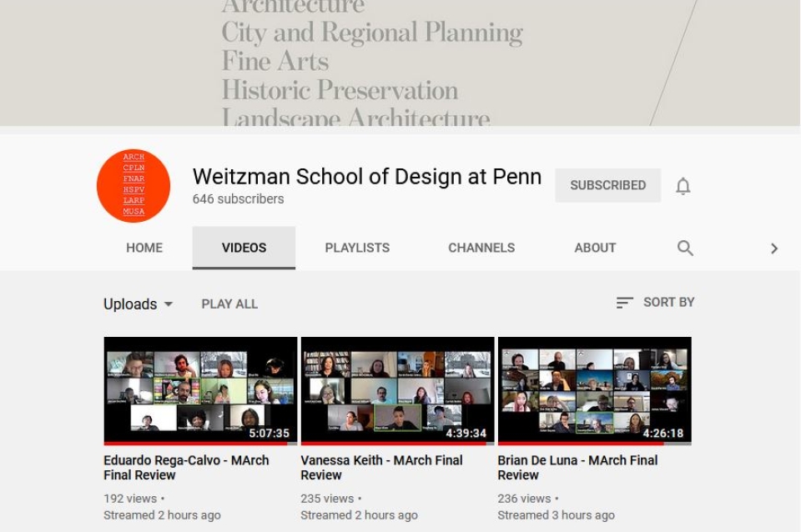Click the red progress bar on Vanessa Keith video
This screenshot has height=532, width=801.
[393, 444]
